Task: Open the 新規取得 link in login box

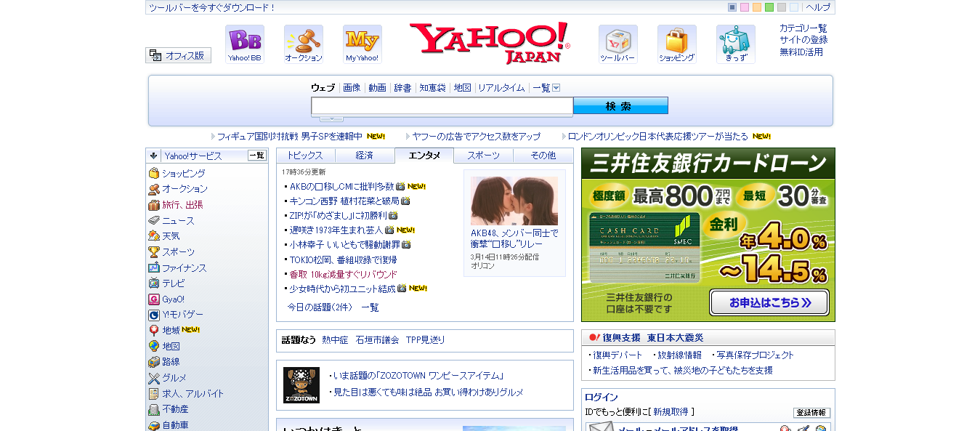Action: [671, 412]
